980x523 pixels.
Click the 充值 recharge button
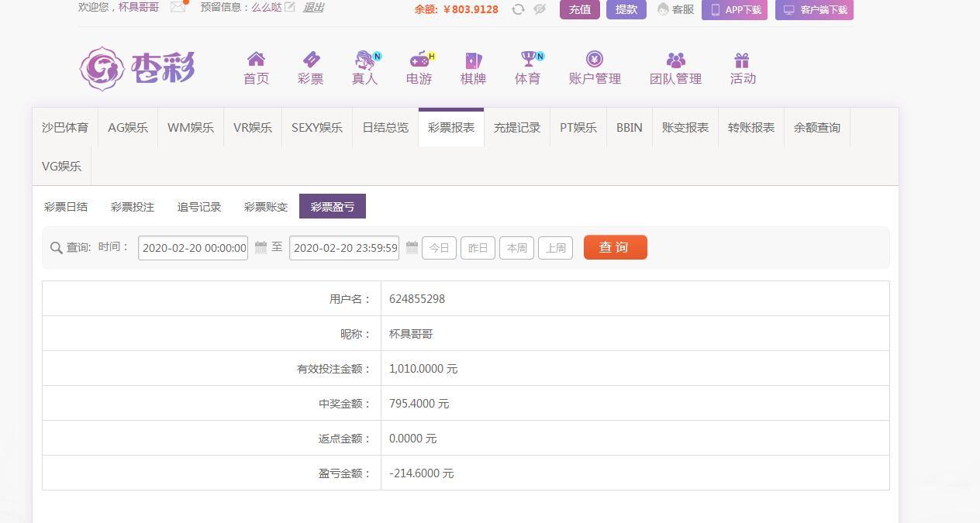point(579,9)
